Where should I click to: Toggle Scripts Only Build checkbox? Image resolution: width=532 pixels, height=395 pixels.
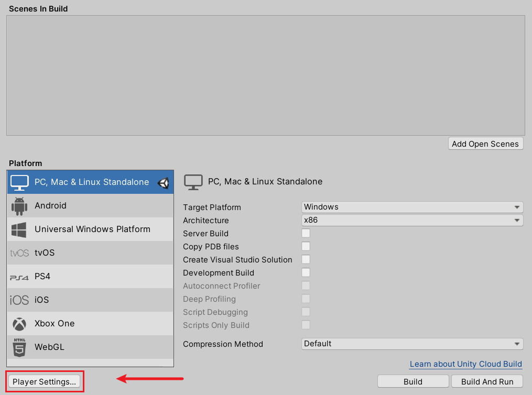(x=306, y=325)
